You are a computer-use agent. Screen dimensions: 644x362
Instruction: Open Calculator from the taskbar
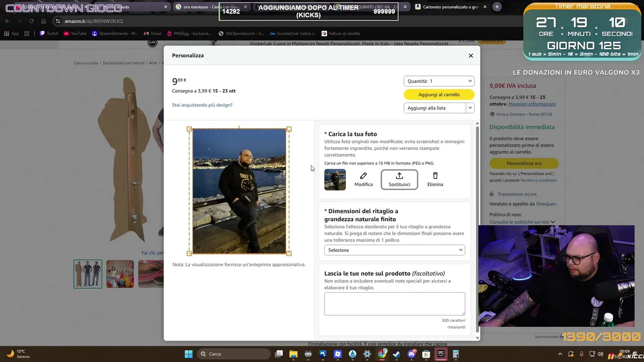click(455, 354)
